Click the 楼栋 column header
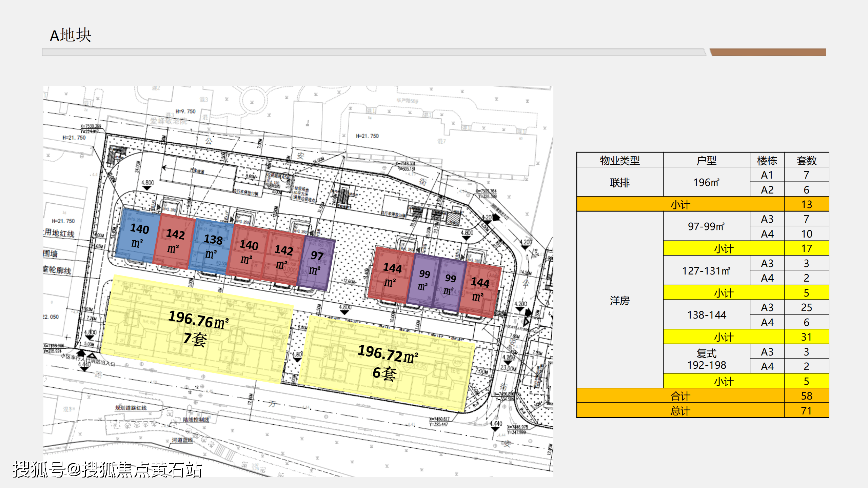The image size is (868, 488). tap(767, 160)
